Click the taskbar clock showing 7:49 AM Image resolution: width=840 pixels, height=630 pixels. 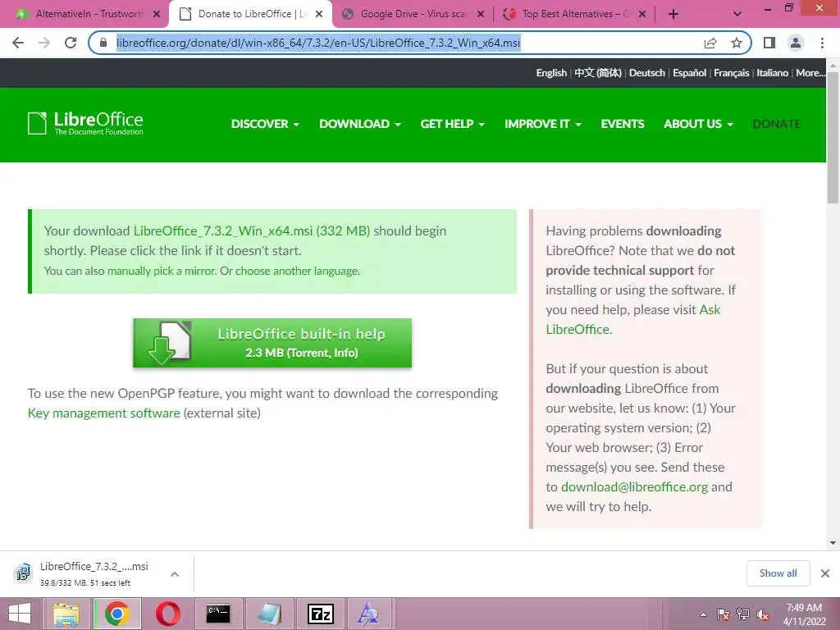click(x=804, y=614)
